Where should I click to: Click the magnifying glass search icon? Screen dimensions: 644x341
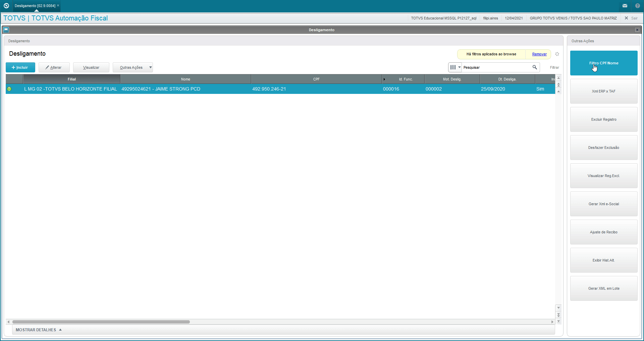pyautogui.click(x=535, y=67)
